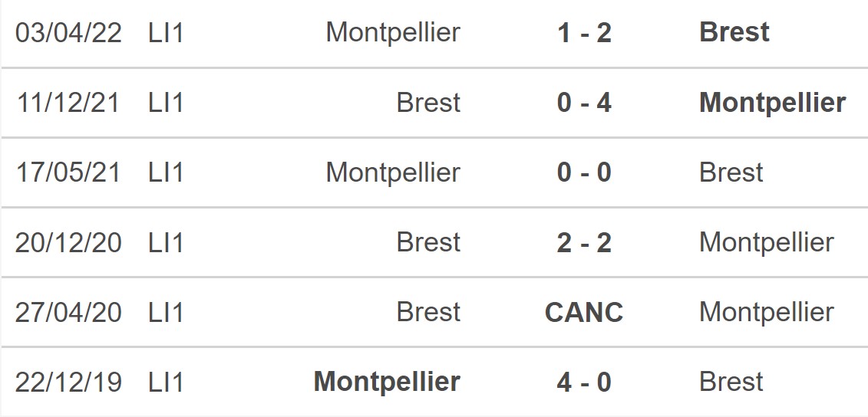868x417 pixels.
Task: Open home team Brest in 27/04/20 row
Action: click(x=428, y=312)
